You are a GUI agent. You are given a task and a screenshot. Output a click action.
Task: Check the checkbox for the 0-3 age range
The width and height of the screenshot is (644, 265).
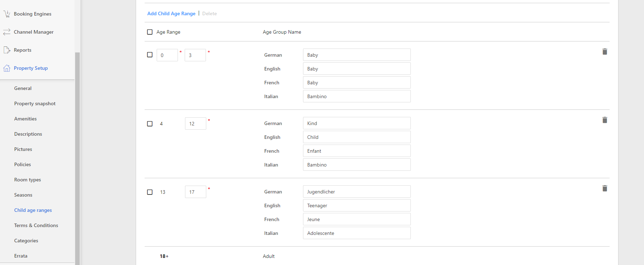pos(150,55)
